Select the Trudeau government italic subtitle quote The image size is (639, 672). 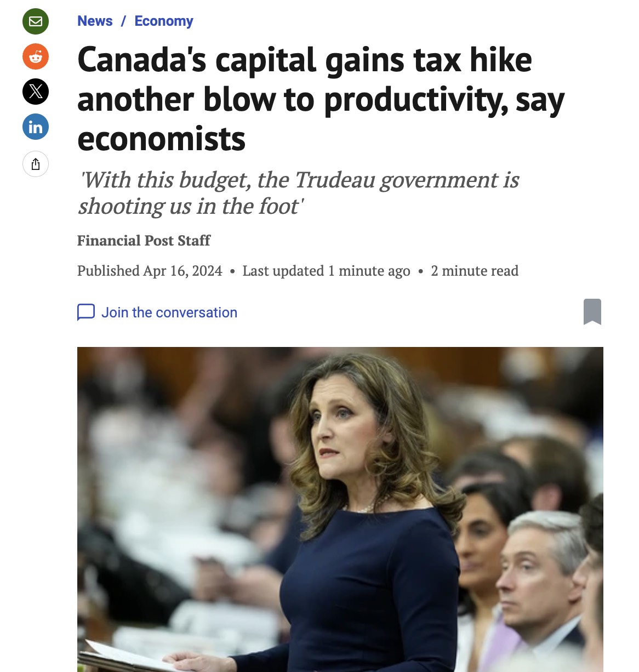[x=299, y=193]
